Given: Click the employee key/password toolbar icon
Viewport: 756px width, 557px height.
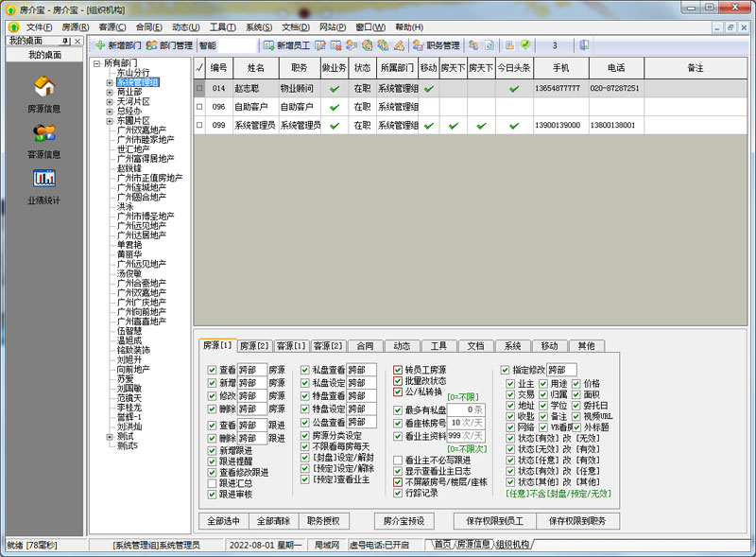Looking at the screenshot, I should 352,45.
